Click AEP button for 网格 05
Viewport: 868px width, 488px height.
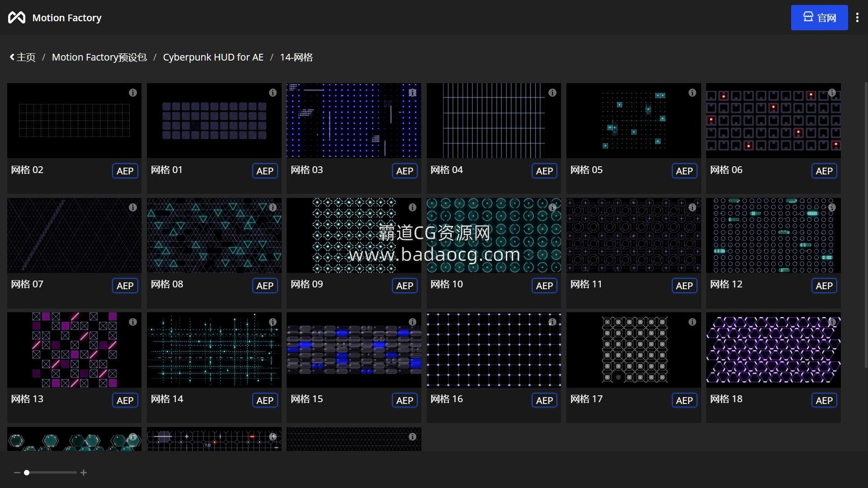[684, 171]
